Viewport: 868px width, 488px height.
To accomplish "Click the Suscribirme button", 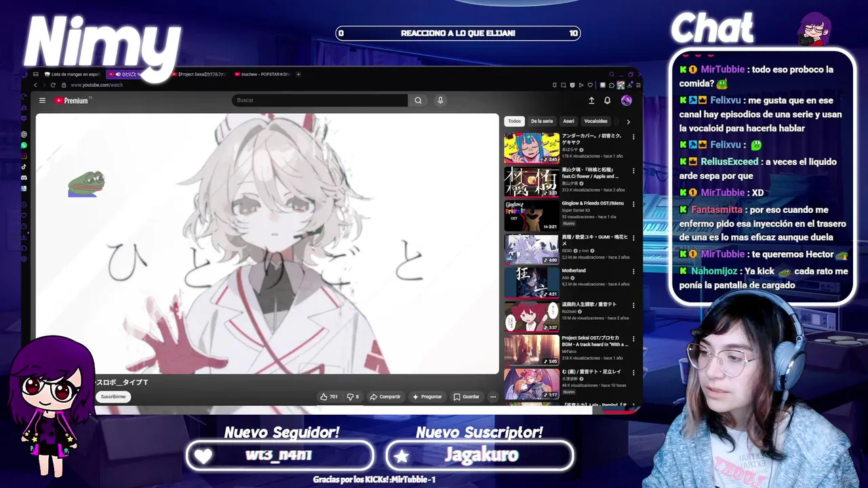I will (113, 396).
